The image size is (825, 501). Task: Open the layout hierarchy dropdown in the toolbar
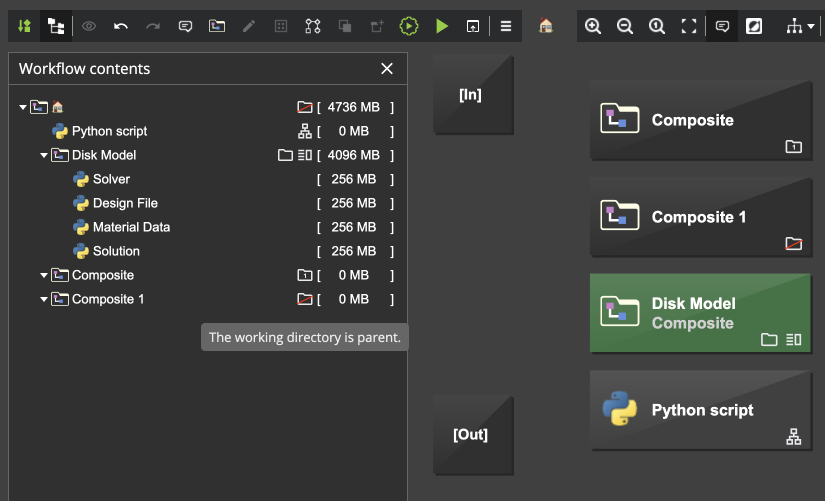pos(800,26)
